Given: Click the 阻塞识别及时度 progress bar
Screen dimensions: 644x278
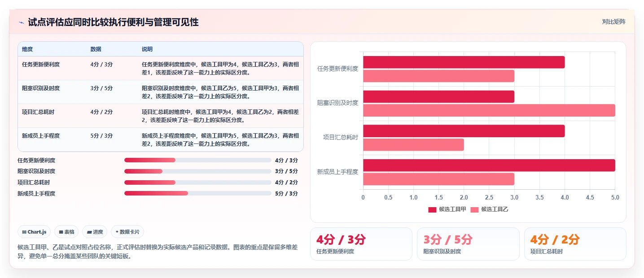Looking at the screenshot, I should (x=198, y=171).
